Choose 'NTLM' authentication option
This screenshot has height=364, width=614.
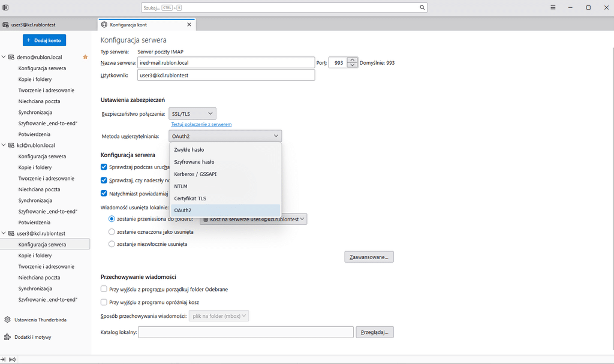pyautogui.click(x=225, y=186)
